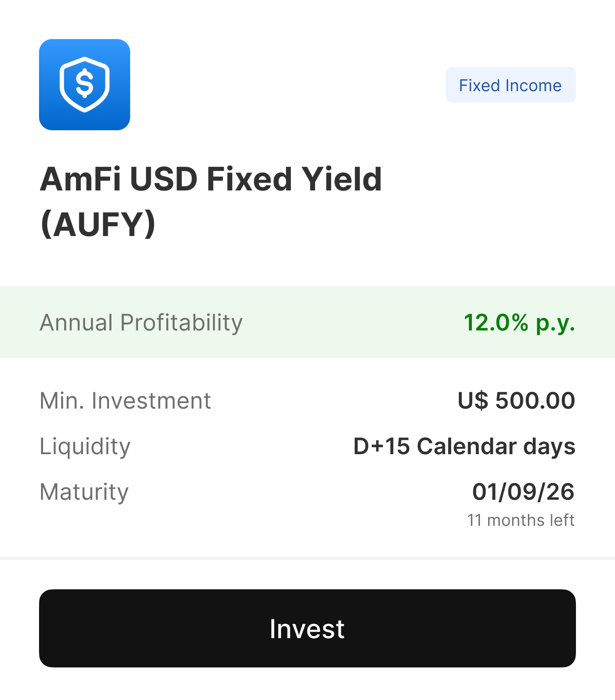The width and height of the screenshot is (615, 700).
Task: Click the word AmFi in the title
Action: click(x=80, y=179)
